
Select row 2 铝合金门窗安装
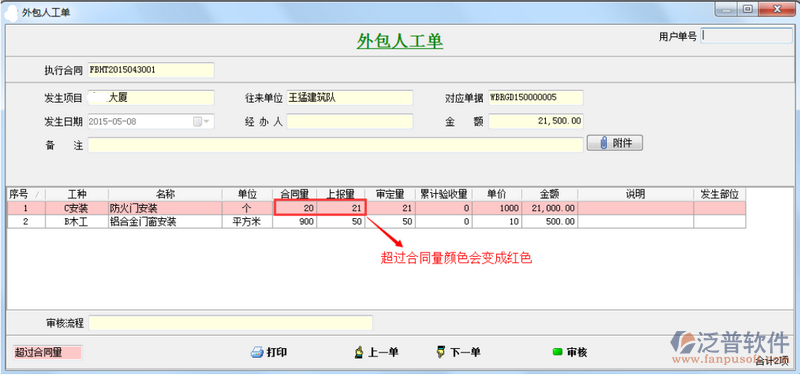[377, 222]
